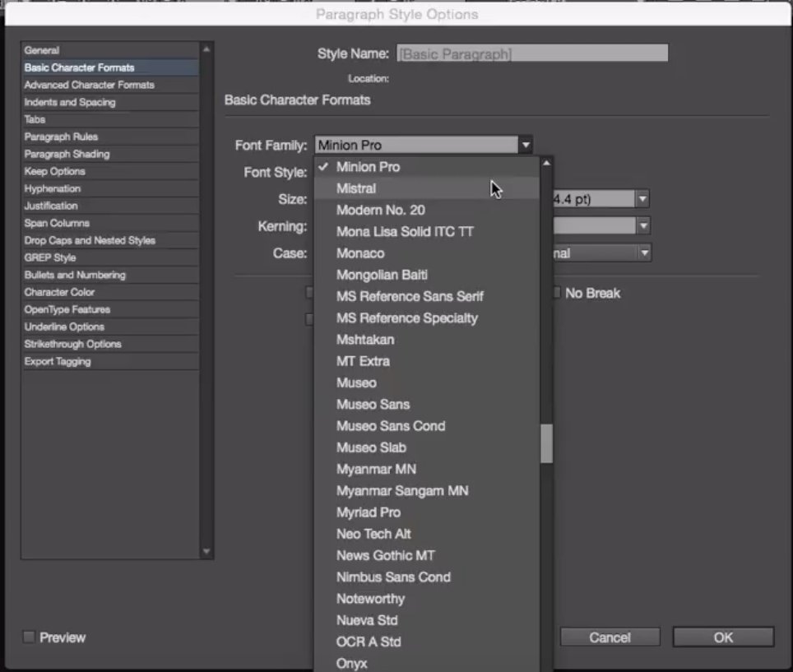Select Paragraph Shading in sidebar
The height and width of the screenshot is (672, 793).
click(110, 154)
